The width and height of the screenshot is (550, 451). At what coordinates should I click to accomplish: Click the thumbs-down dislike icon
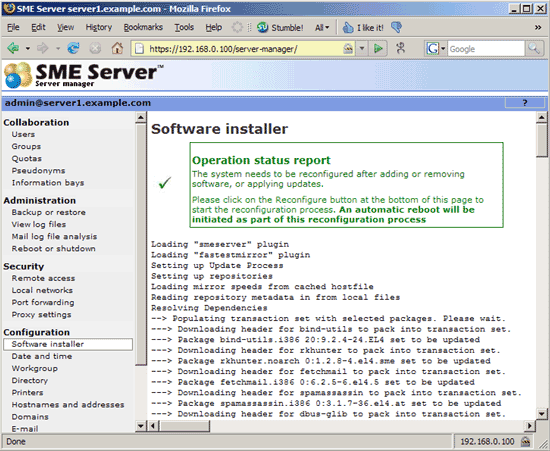396,27
